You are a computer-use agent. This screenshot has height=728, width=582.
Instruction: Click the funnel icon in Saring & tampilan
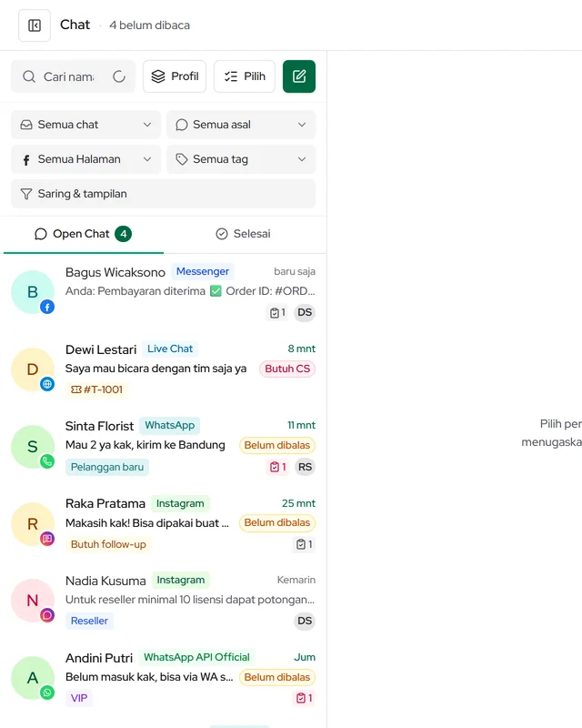pos(26,194)
